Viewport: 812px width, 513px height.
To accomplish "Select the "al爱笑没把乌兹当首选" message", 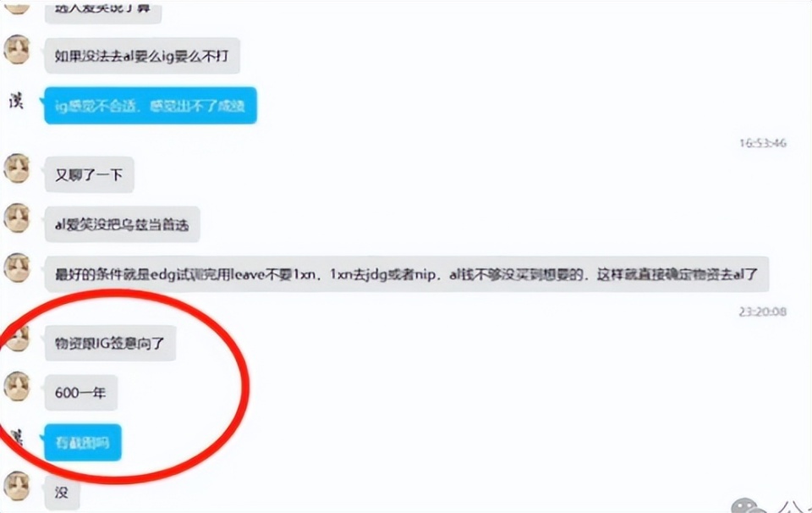I will (122, 224).
